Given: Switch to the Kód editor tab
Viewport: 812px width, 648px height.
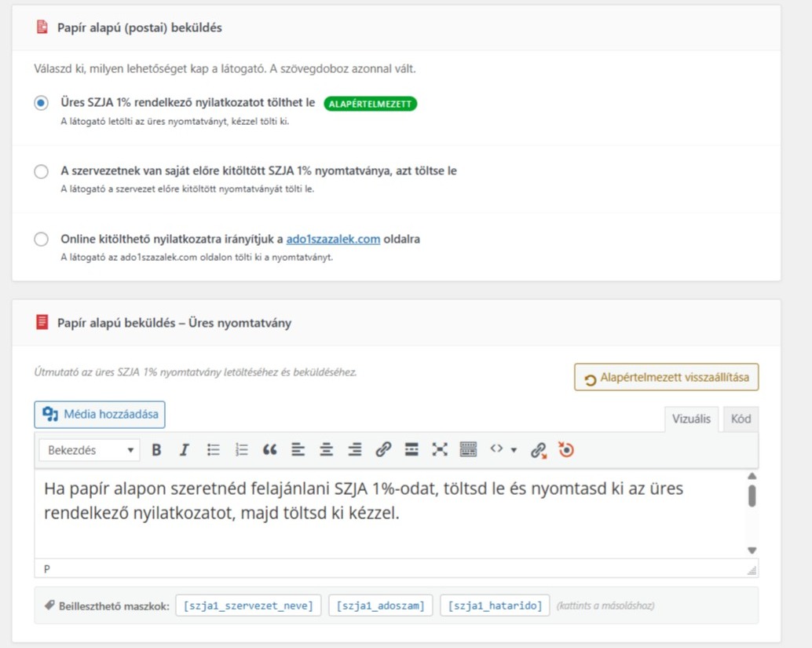Looking at the screenshot, I should point(741,419).
